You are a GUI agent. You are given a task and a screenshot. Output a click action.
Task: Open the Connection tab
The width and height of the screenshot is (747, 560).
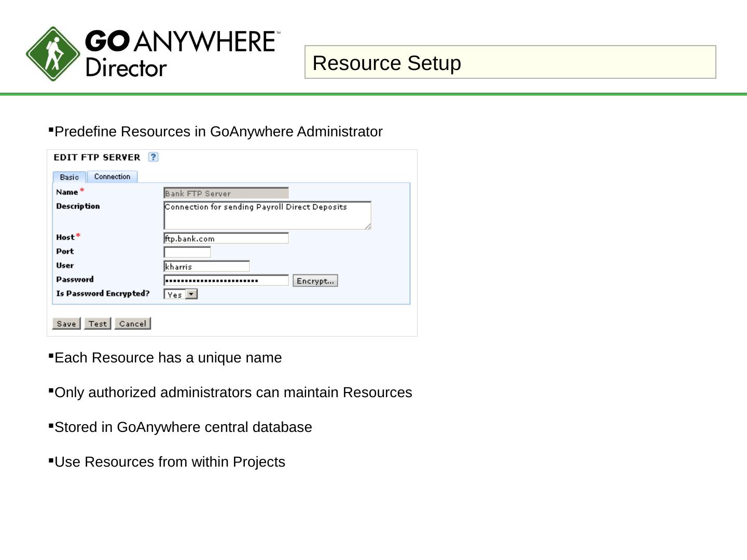[112, 177]
